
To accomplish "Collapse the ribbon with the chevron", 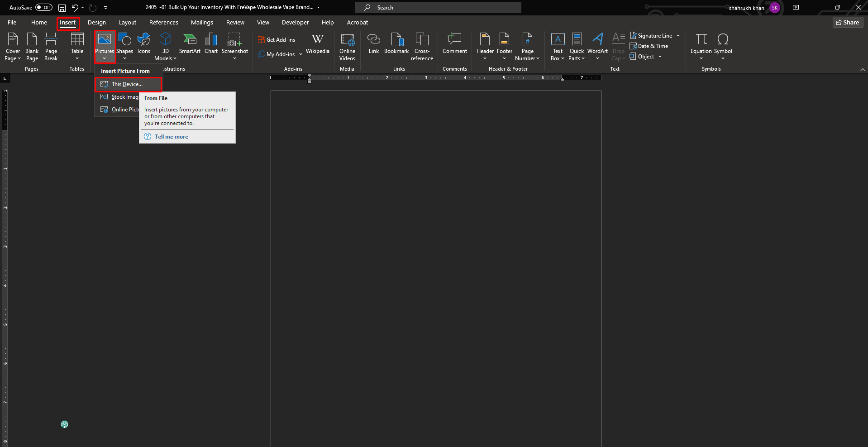I will click(x=863, y=69).
